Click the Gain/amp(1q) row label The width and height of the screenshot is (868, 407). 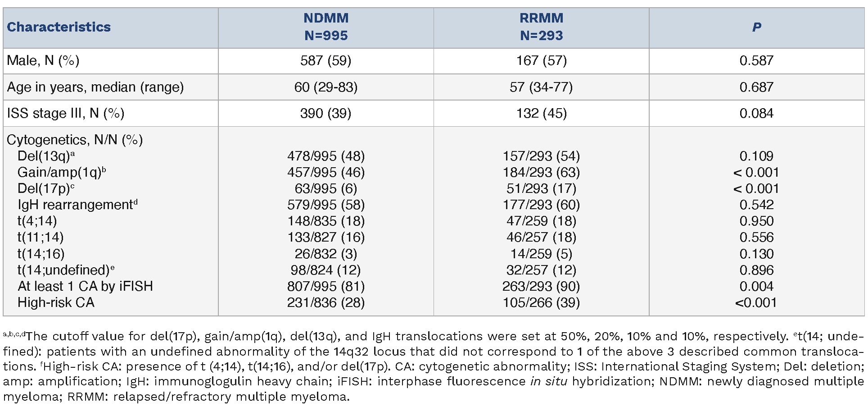coord(62,172)
